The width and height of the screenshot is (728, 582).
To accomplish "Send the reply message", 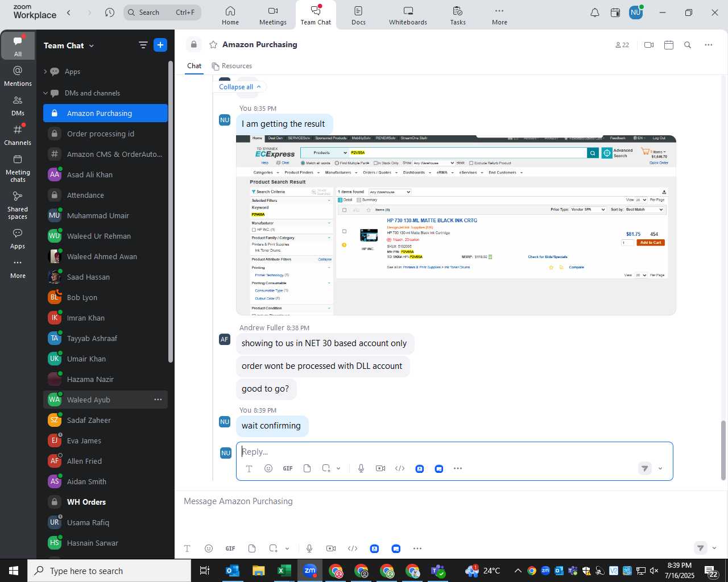I will pyautogui.click(x=644, y=468).
